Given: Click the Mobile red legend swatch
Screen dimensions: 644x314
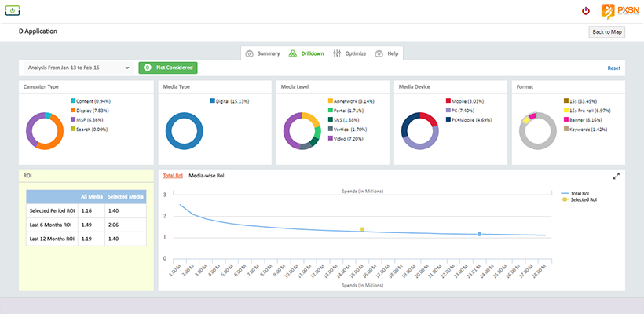Looking at the screenshot, I should click(x=448, y=101).
